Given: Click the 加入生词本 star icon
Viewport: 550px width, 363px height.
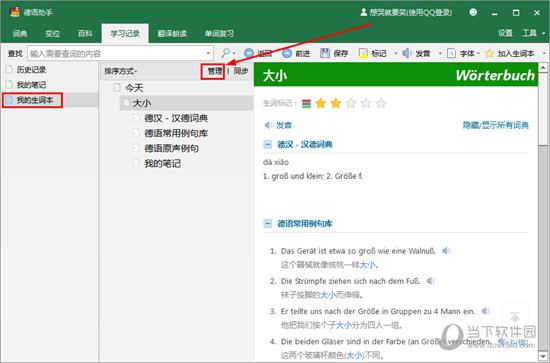Looking at the screenshot, I should [489, 53].
